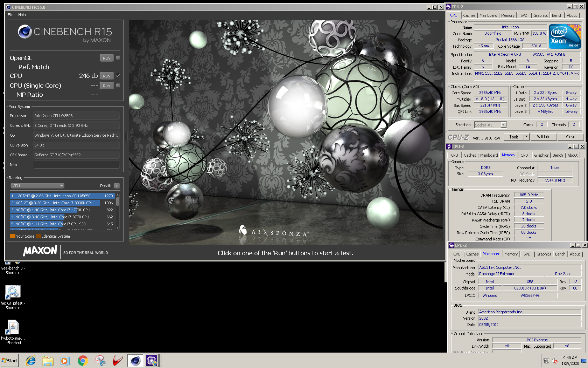The width and height of the screenshot is (588, 368).
Task: Open Bench tab in top CPU-Z window
Action: (x=557, y=15)
